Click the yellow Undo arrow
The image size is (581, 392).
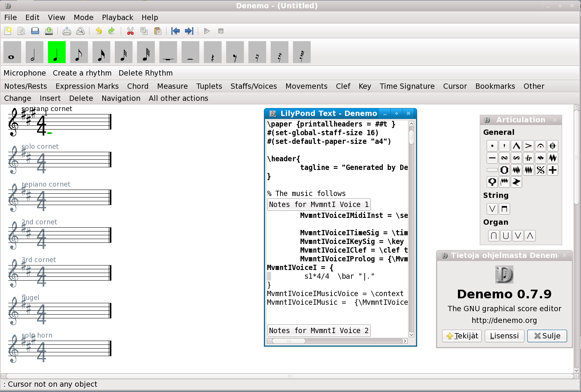point(99,31)
